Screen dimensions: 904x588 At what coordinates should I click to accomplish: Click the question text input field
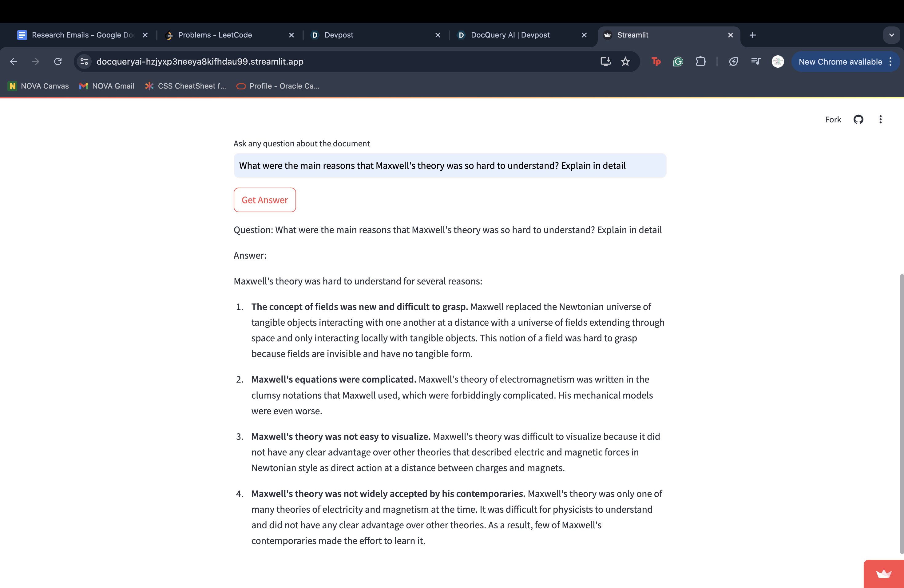[449, 166]
